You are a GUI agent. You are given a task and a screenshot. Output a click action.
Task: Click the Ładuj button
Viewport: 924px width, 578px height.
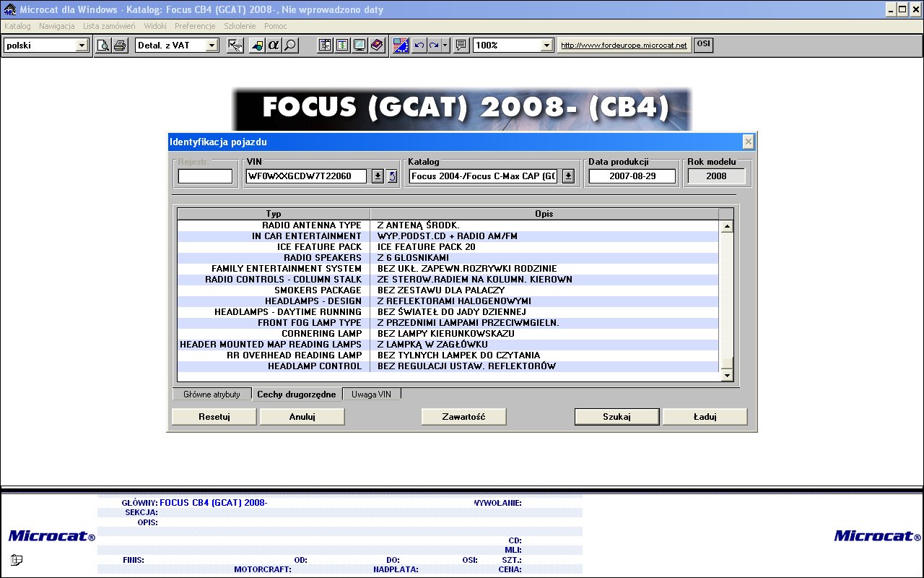point(705,417)
